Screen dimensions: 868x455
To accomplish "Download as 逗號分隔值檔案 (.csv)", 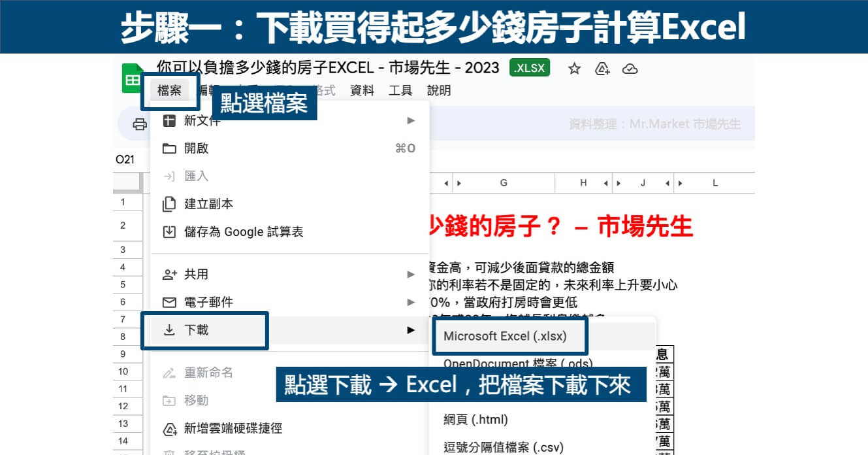I will coord(542,447).
